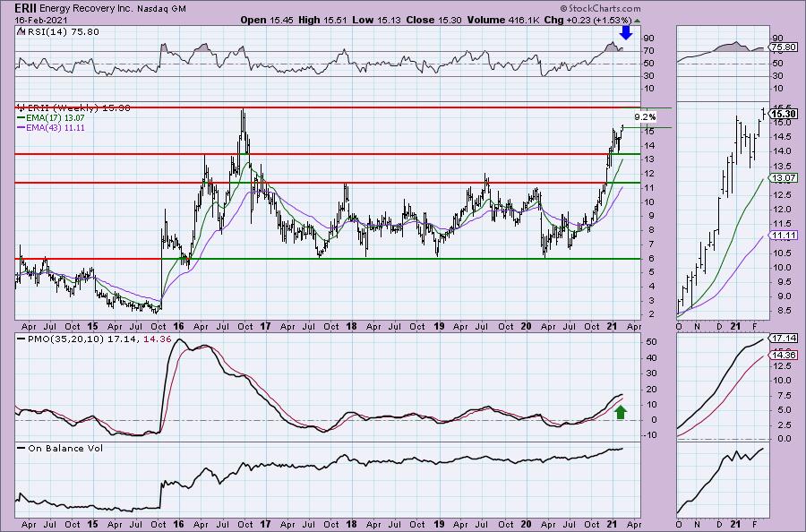Click the green up-triangle change indicator

(x=638, y=21)
